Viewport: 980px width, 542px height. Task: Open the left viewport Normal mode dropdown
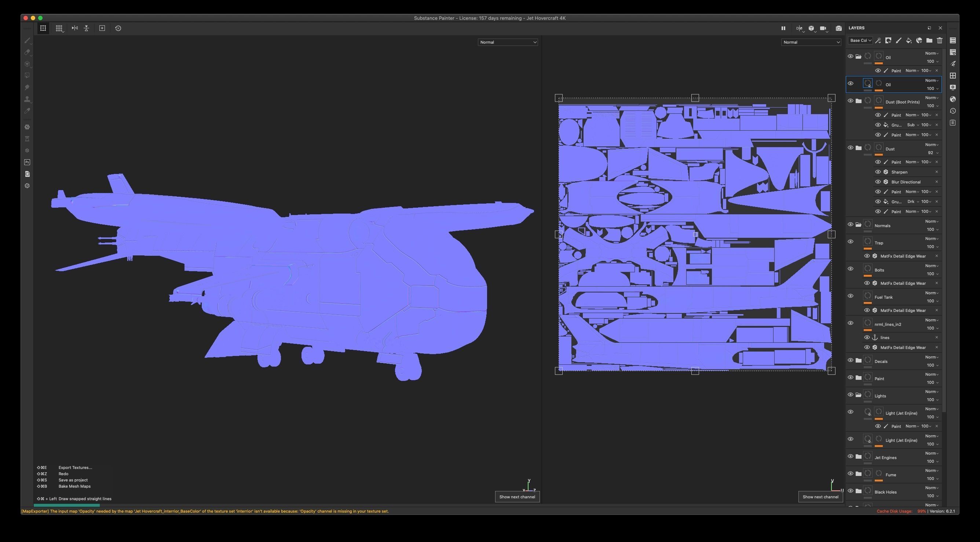(x=508, y=42)
